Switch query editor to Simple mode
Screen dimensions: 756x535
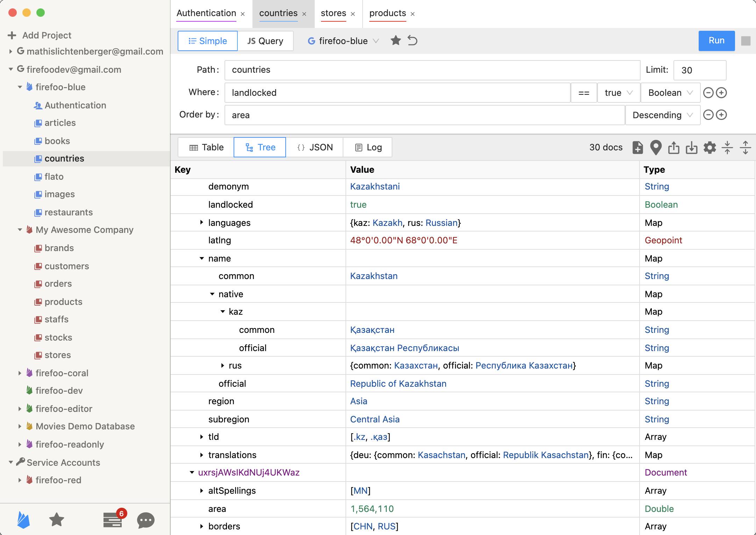click(207, 41)
